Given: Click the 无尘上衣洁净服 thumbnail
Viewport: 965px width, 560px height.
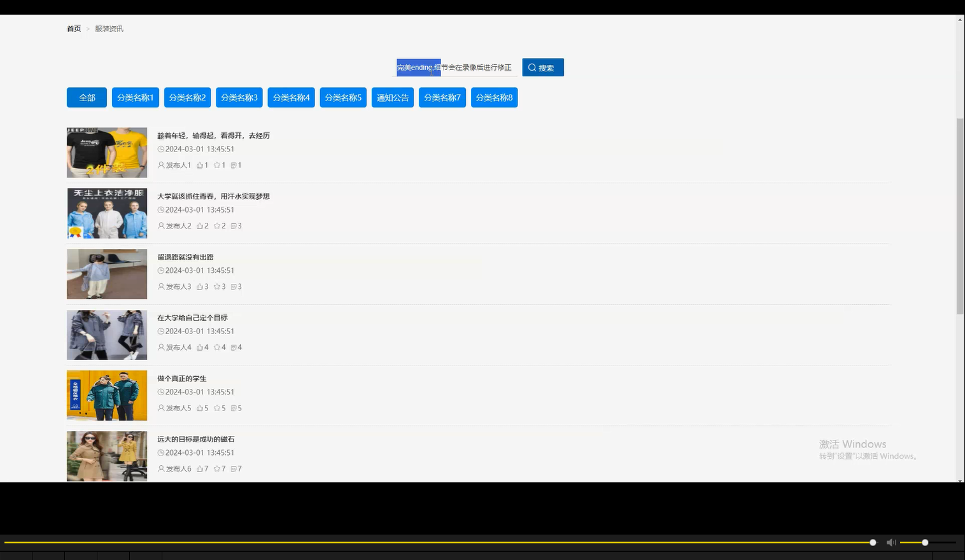Looking at the screenshot, I should pyautogui.click(x=107, y=213).
